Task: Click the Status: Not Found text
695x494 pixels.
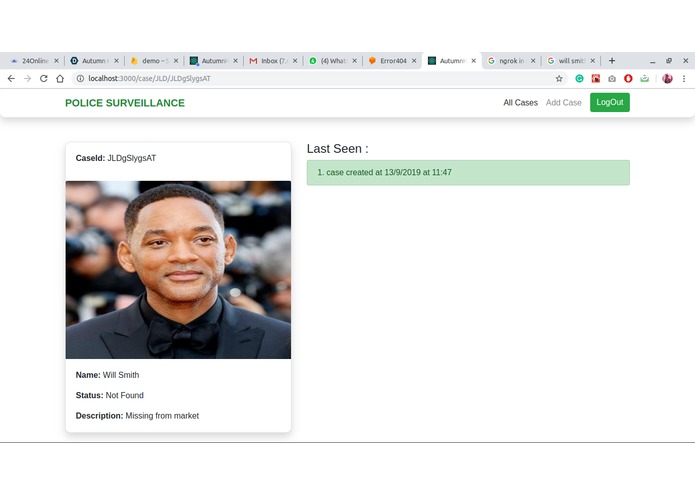Action: (109, 395)
